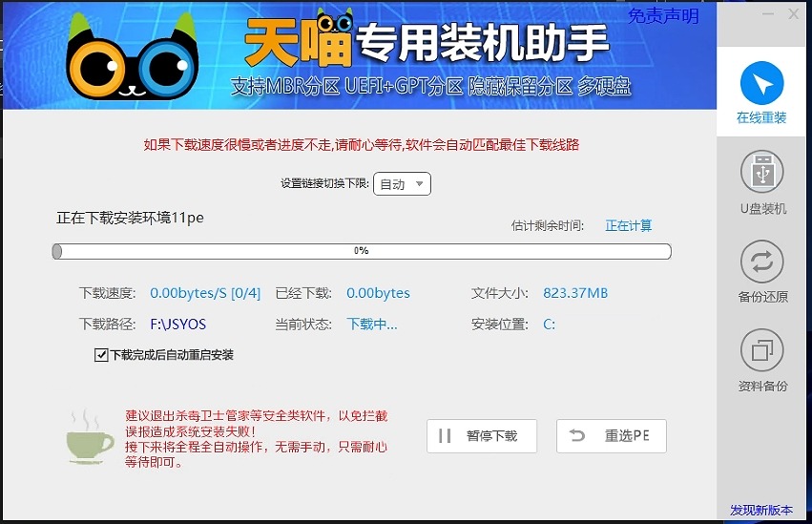Click the 自动 combo box text
The width and height of the screenshot is (812, 524).
tap(392, 184)
